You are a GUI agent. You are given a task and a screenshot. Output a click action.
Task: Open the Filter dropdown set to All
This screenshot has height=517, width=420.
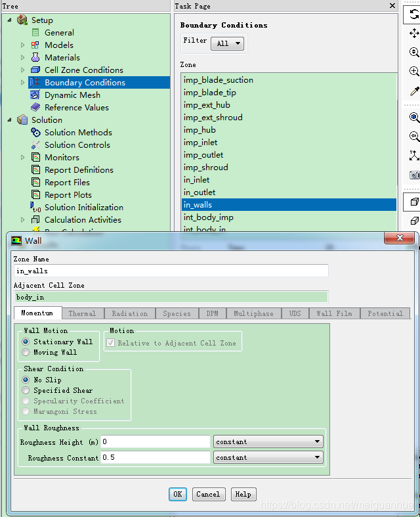(x=227, y=43)
